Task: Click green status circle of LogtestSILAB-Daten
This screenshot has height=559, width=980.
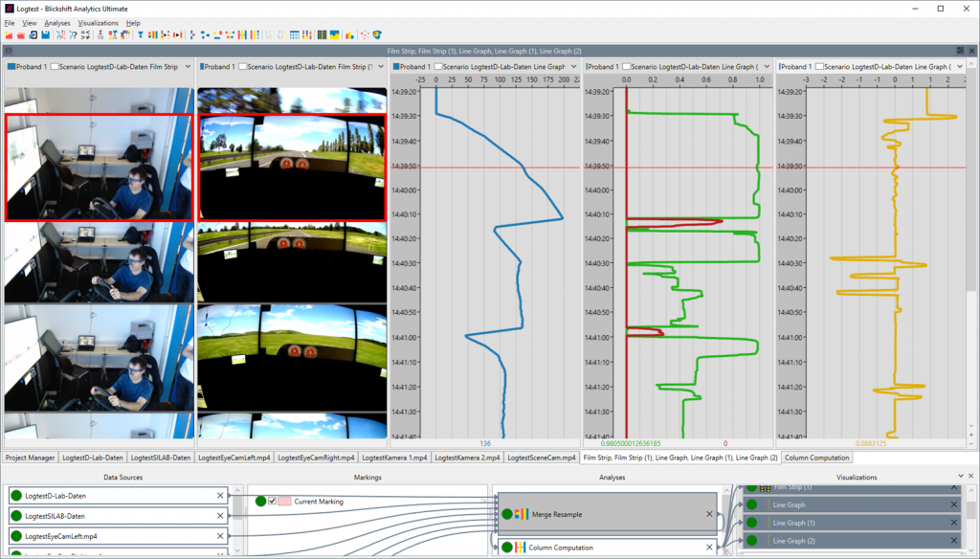Action: tap(16, 516)
